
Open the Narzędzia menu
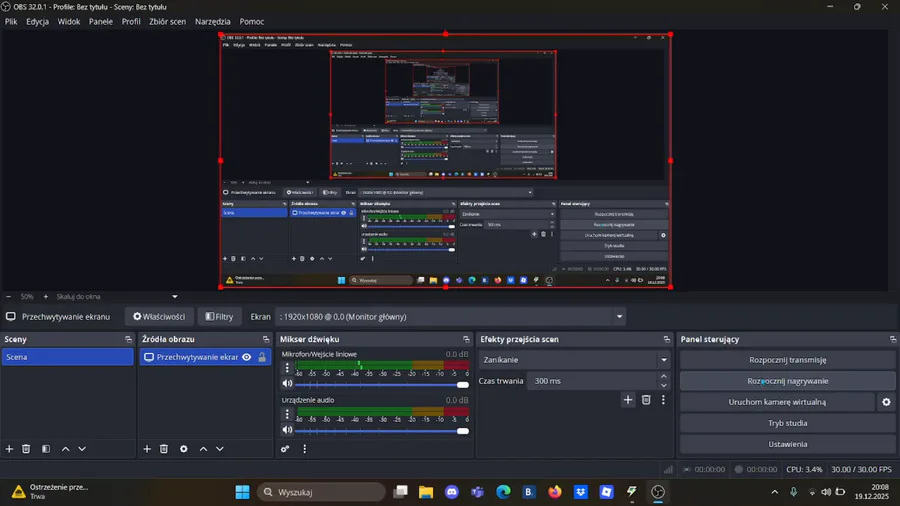tap(212, 22)
